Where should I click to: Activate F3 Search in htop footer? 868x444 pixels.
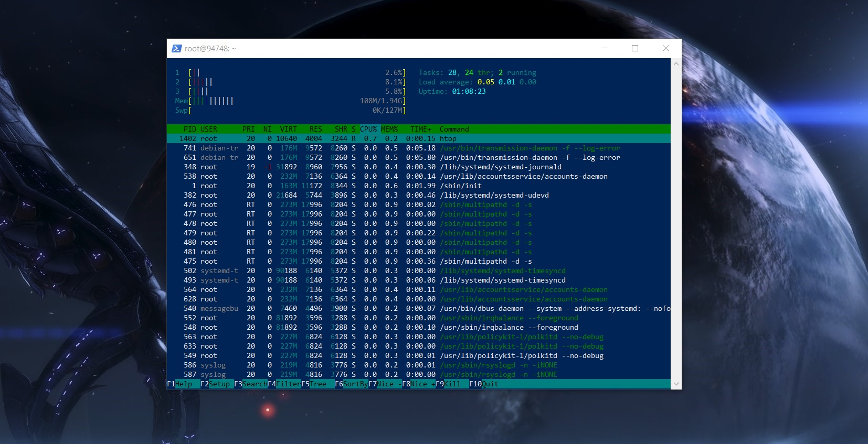coord(251,384)
